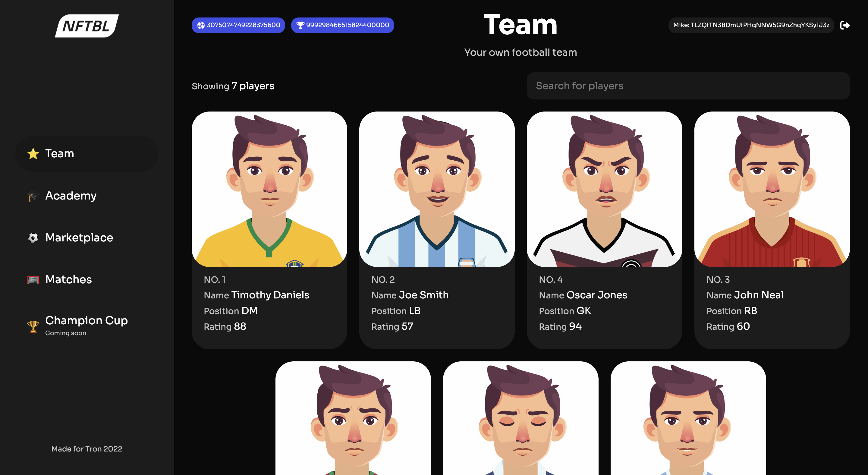Click Oscar Jones goalkeeper card image
The image size is (868, 475).
pyautogui.click(x=604, y=189)
